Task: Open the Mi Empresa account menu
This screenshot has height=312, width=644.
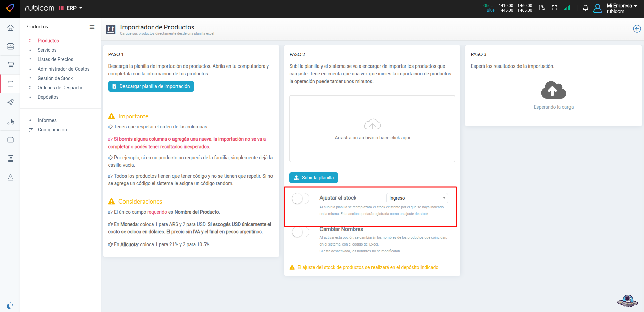Action: coord(622,8)
